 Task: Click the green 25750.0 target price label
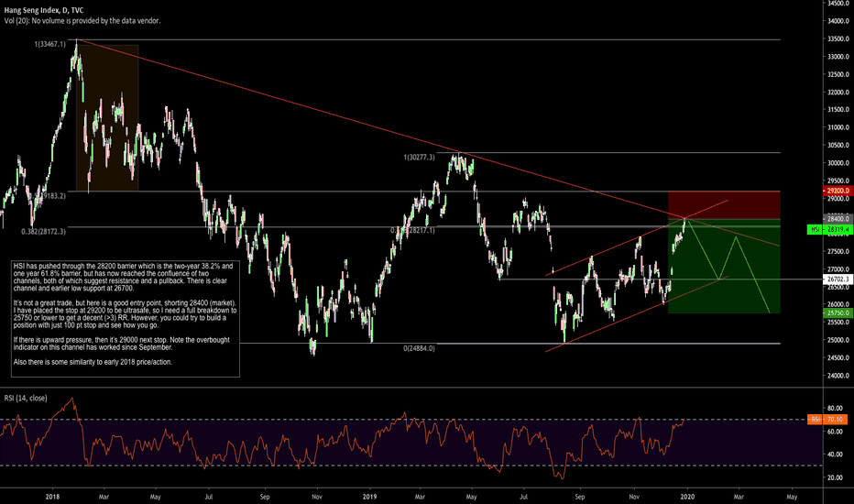pos(838,313)
